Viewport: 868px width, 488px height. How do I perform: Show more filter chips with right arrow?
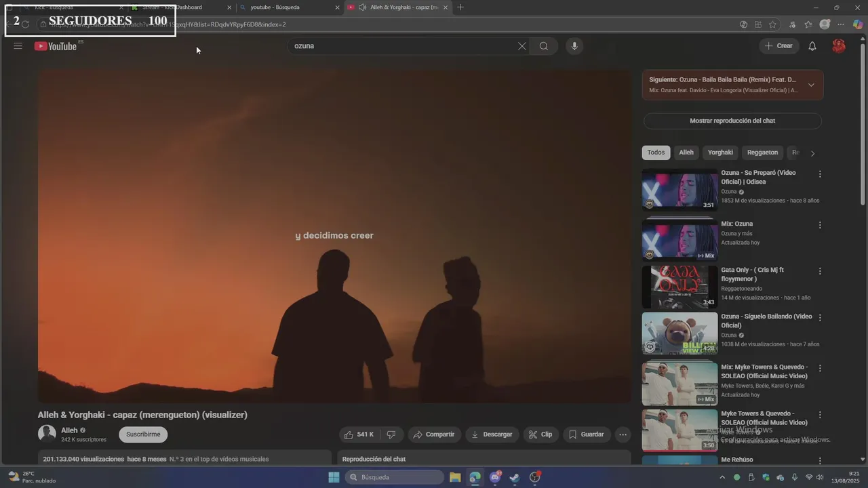click(812, 153)
